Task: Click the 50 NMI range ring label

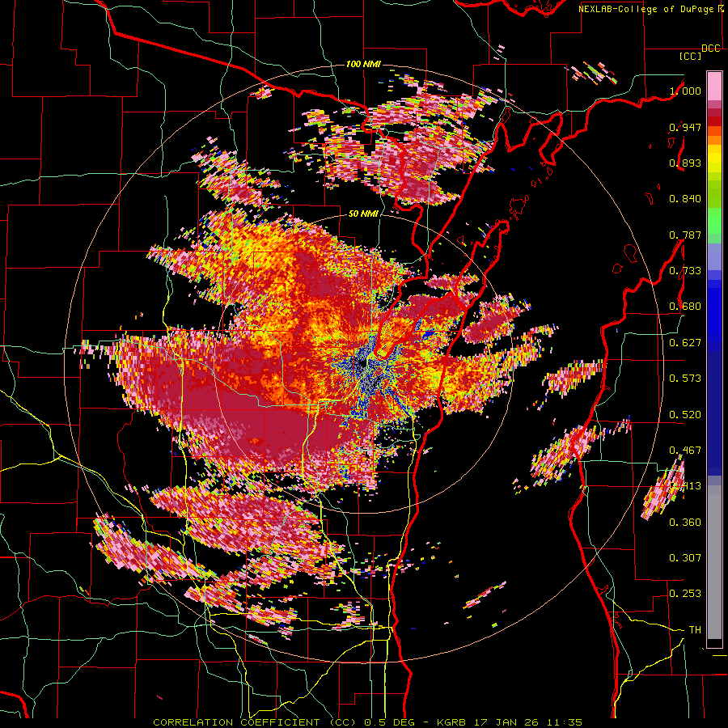Action: 363,214
